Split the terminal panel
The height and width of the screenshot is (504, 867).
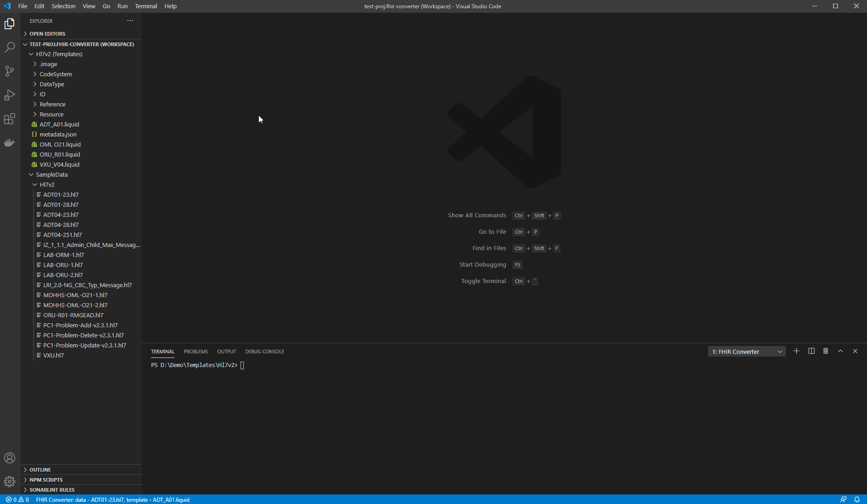[x=811, y=351]
